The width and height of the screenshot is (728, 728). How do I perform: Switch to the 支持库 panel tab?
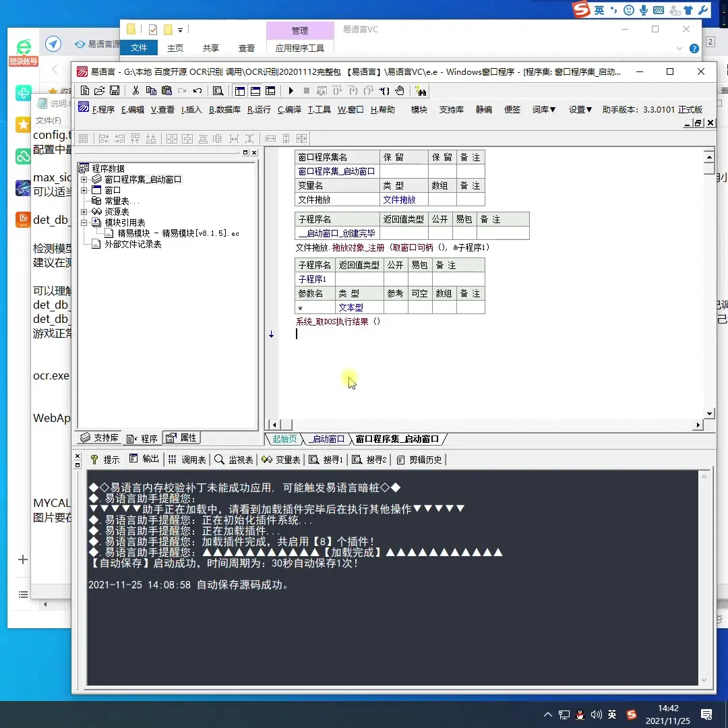pyautogui.click(x=99, y=438)
